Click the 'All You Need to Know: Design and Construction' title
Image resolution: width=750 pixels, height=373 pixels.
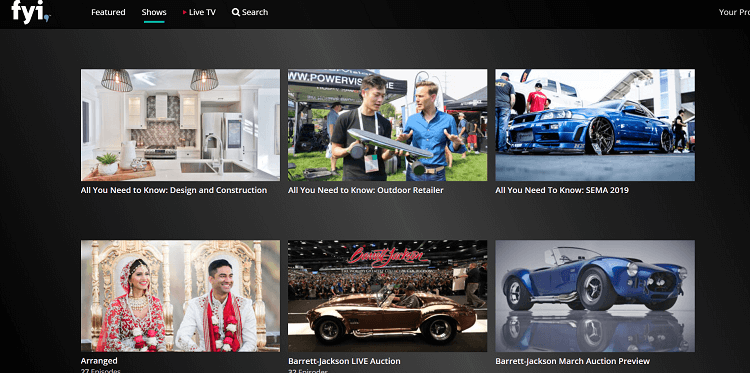click(174, 190)
